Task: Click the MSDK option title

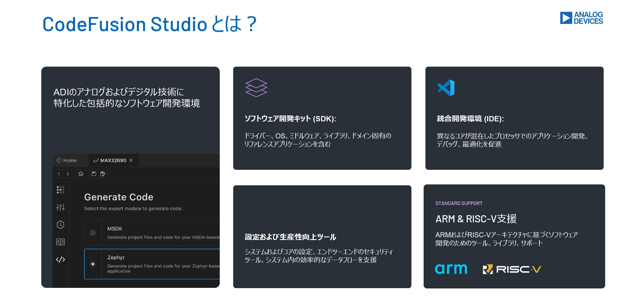Action: click(115, 229)
